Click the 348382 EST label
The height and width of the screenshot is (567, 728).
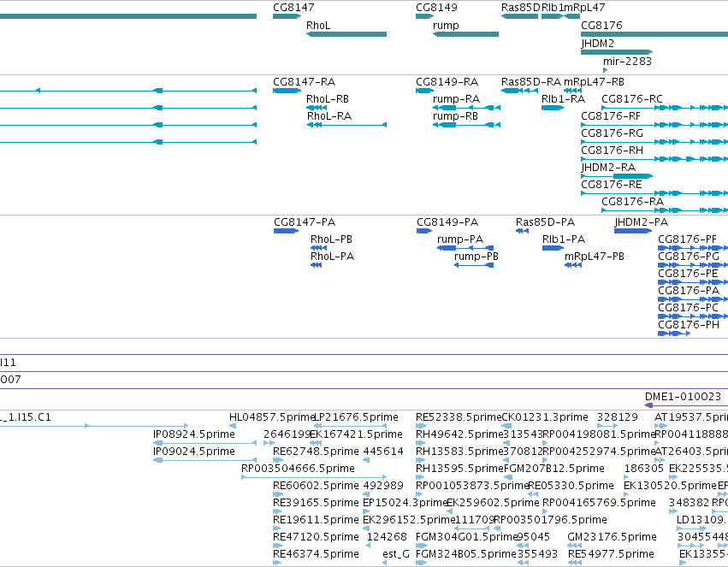pos(689,504)
